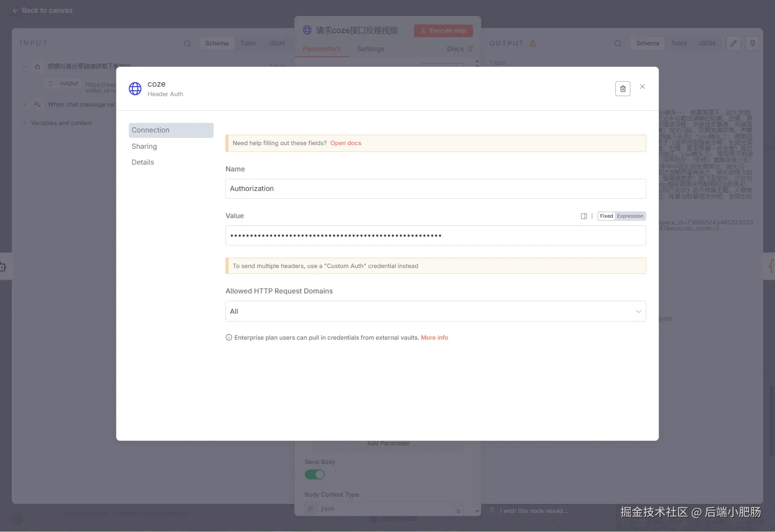This screenshot has height=532, width=775.
Task: Open the More info link about external vaults
Action: tap(434, 338)
